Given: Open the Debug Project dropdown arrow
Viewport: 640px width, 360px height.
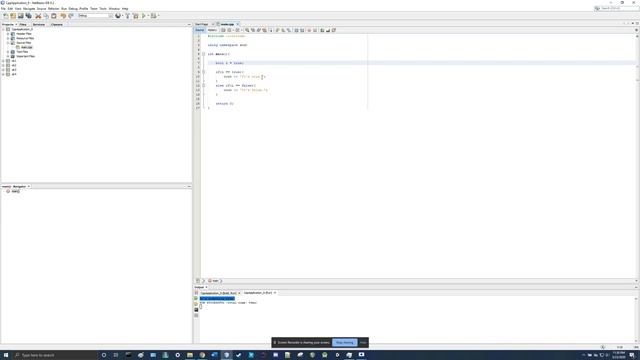Looking at the screenshot, I should (x=158, y=16).
